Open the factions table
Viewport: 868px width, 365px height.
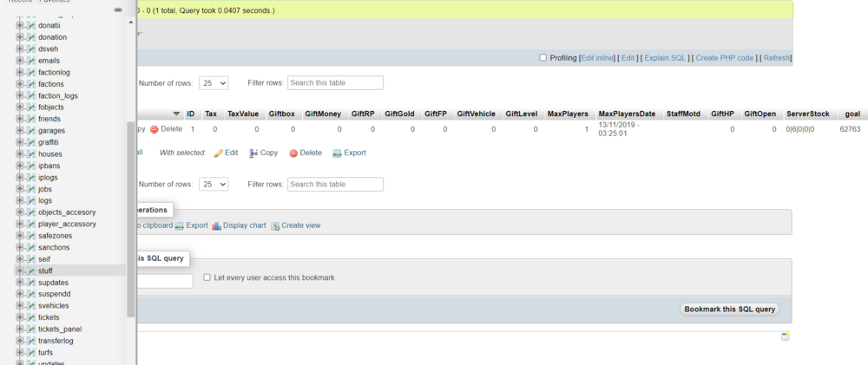(x=51, y=83)
